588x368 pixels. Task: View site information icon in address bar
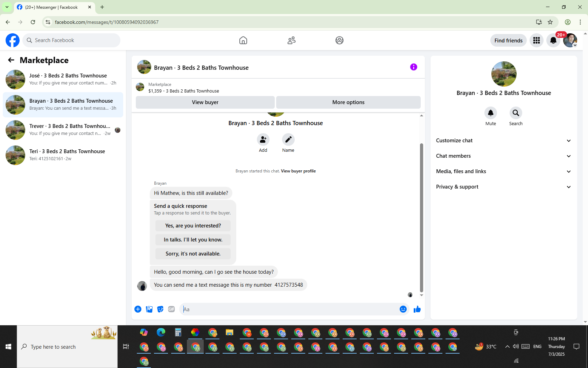click(48, 22)
